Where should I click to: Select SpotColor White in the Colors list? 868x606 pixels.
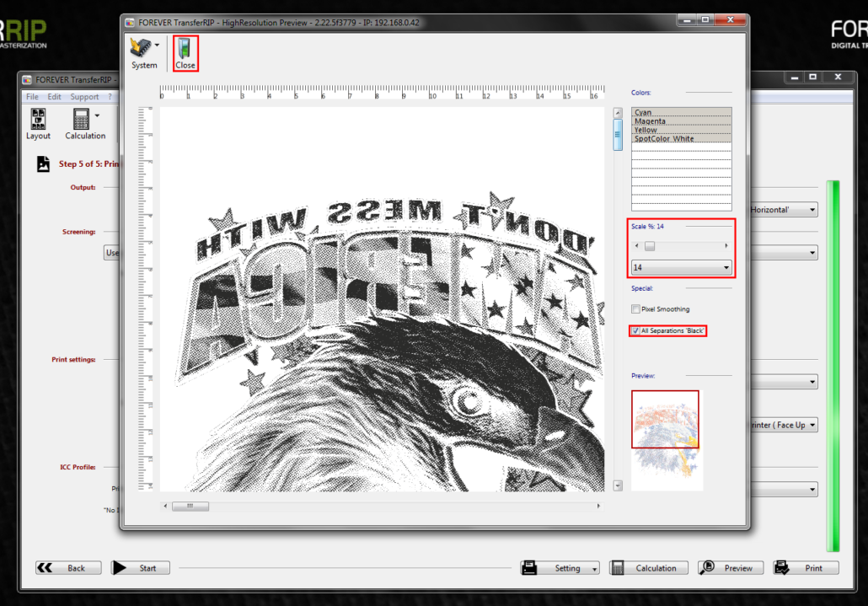(682, 138)
